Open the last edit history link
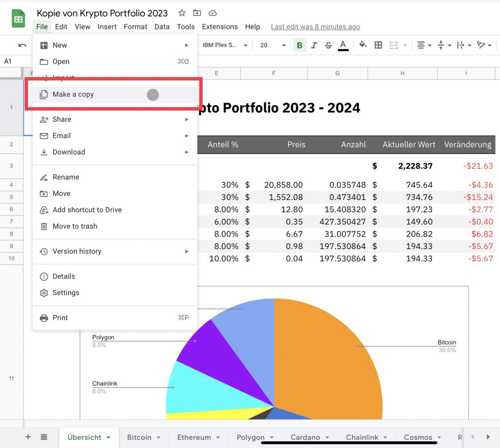500x448 pixels. (315, 27)
